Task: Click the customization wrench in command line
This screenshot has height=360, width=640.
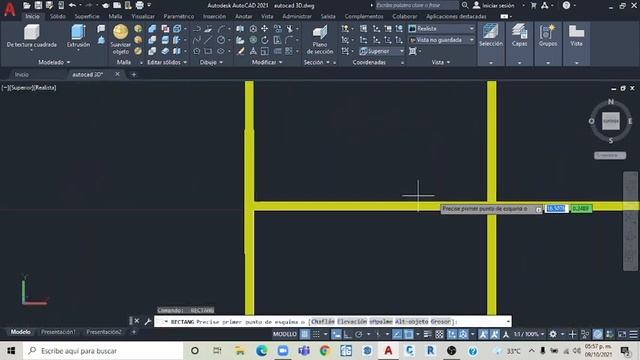Action: (148, 321)
